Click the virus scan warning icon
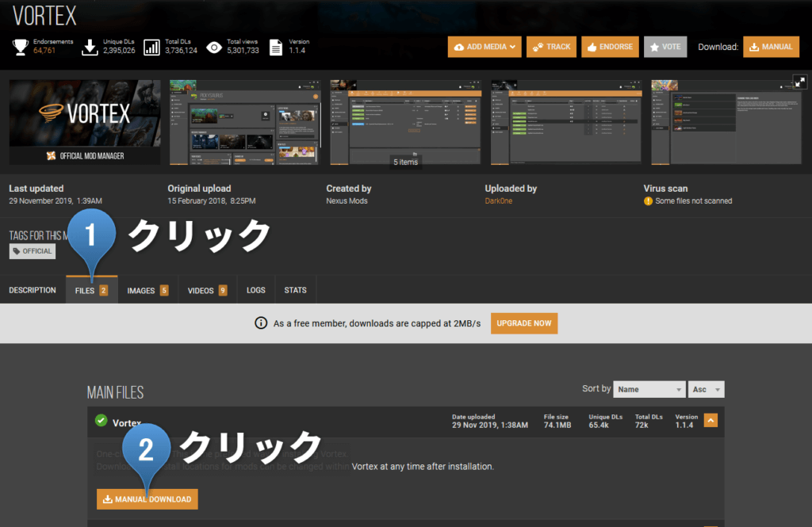Screen dimensions: 812x527 point(650,200)
